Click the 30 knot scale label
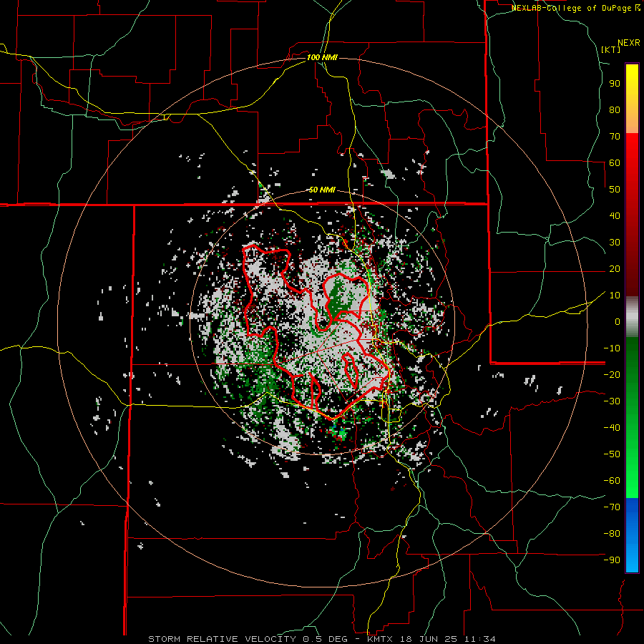This screenshot has width=644, height=644. [x=615, y=243]
